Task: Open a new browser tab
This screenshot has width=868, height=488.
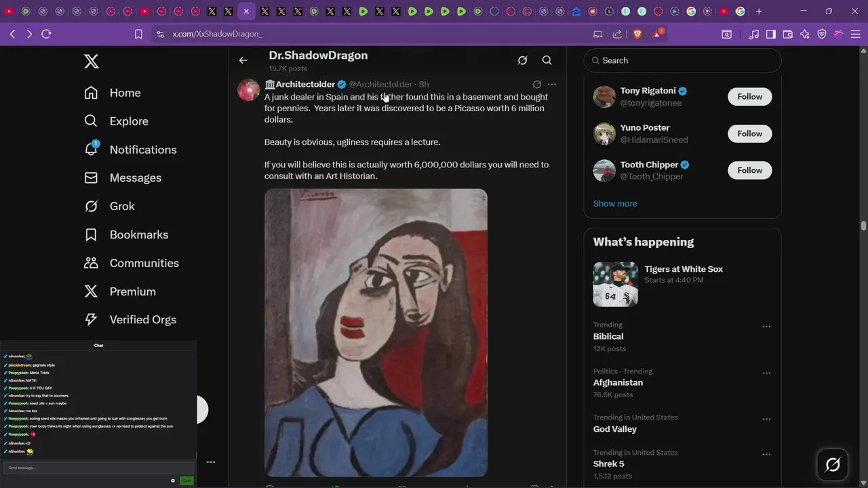Action: point(759,12)
